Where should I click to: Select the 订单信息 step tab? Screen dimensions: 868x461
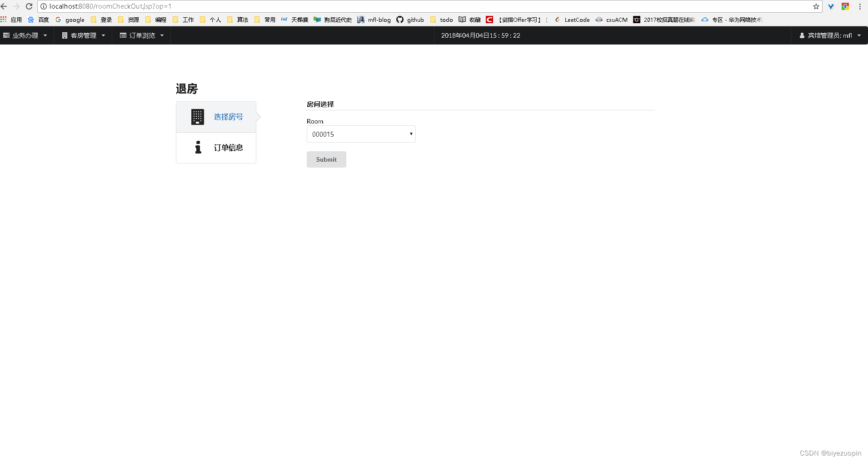(216, 148)
